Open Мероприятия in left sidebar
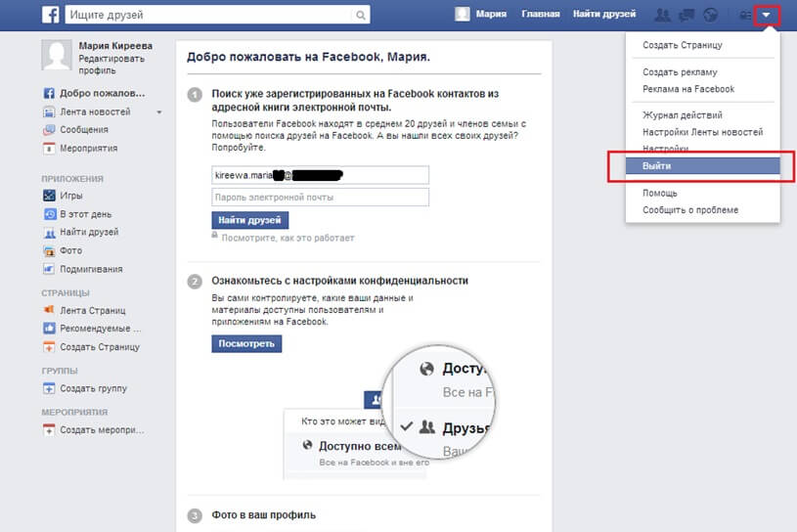The width and height of the screenshot is (797, 532). click(88, 149)
